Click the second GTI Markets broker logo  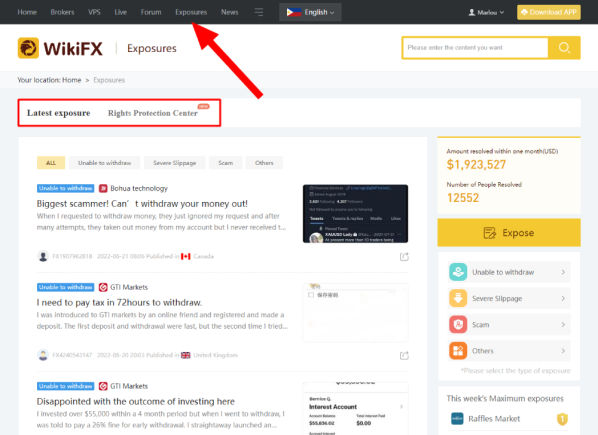(103, 386)
